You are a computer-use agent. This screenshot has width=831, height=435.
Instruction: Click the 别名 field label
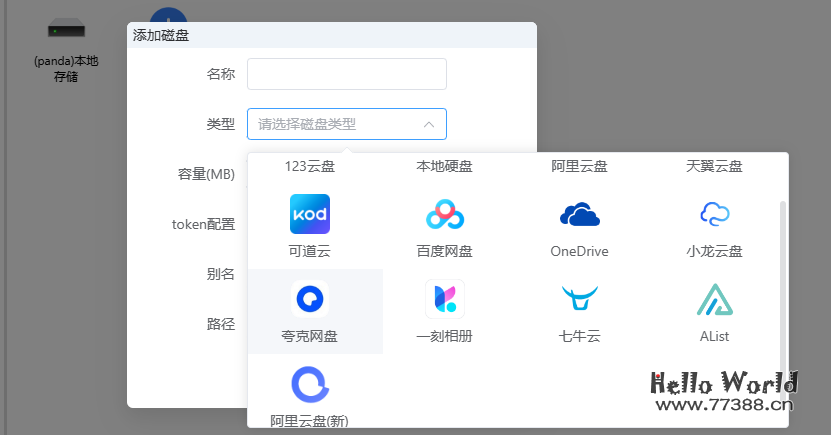pos(220,274)
